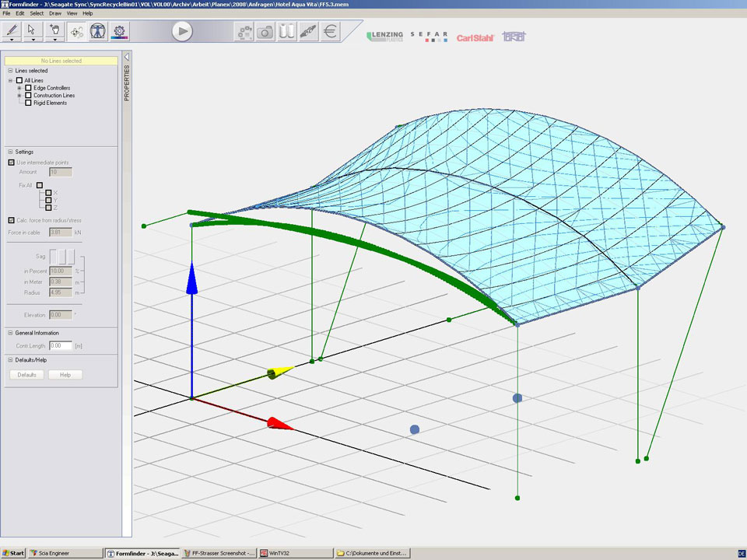Take a snapshot with the camera icon
747x560 pixels.
[x=265, y=31]
